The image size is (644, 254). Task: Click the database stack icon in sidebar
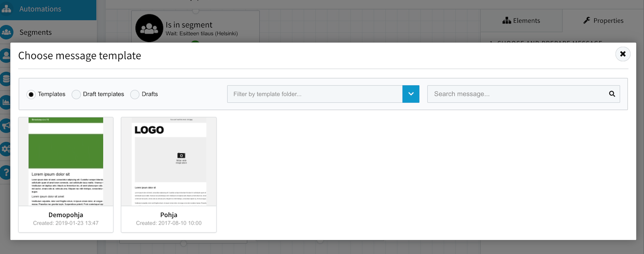[6, 79]
